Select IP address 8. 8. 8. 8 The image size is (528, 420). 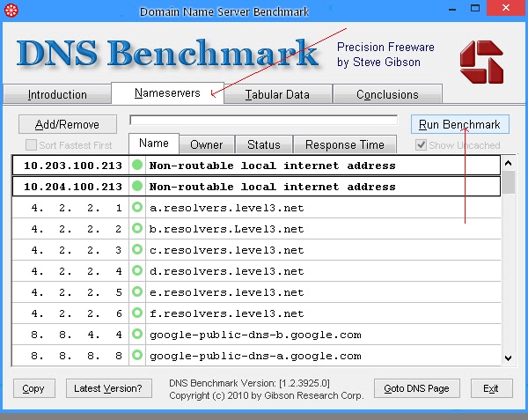tap(77, 356)
